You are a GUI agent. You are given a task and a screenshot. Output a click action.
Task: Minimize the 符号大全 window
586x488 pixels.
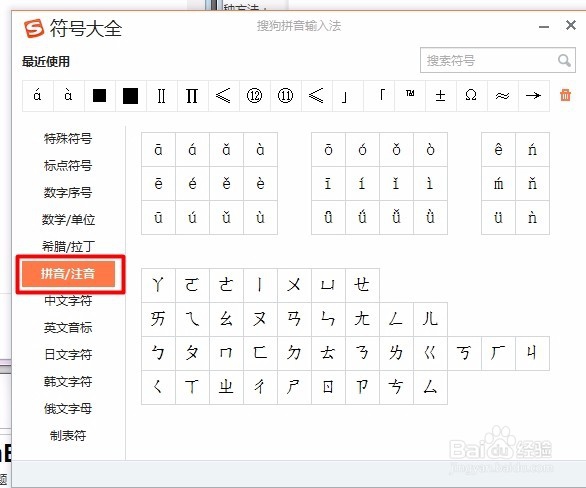coord(544,27)
